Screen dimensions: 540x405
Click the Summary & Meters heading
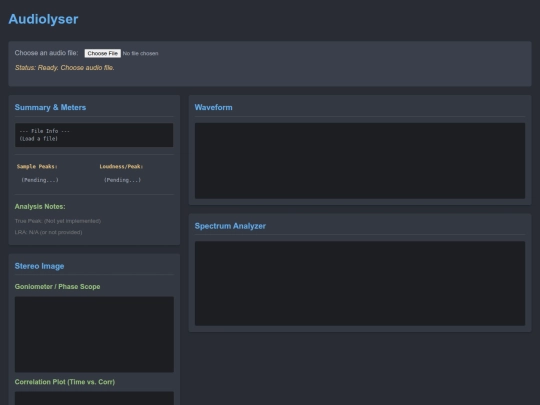(x=50, y=107)
